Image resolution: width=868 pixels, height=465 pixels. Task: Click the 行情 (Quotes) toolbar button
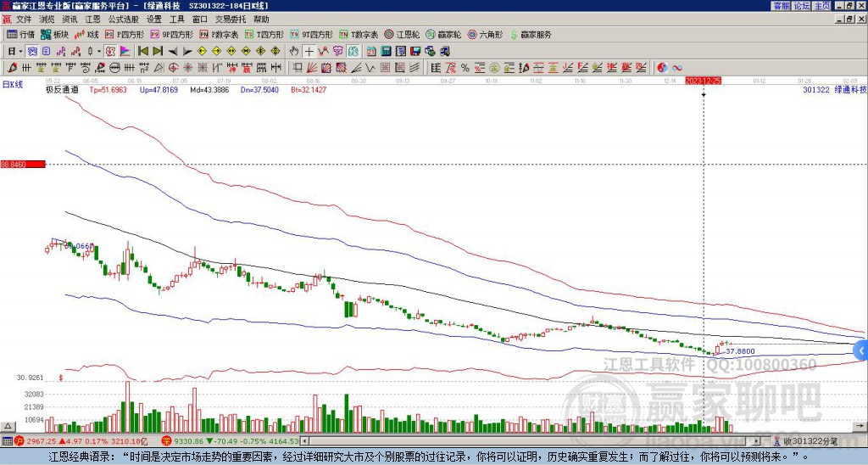(21, 35)
